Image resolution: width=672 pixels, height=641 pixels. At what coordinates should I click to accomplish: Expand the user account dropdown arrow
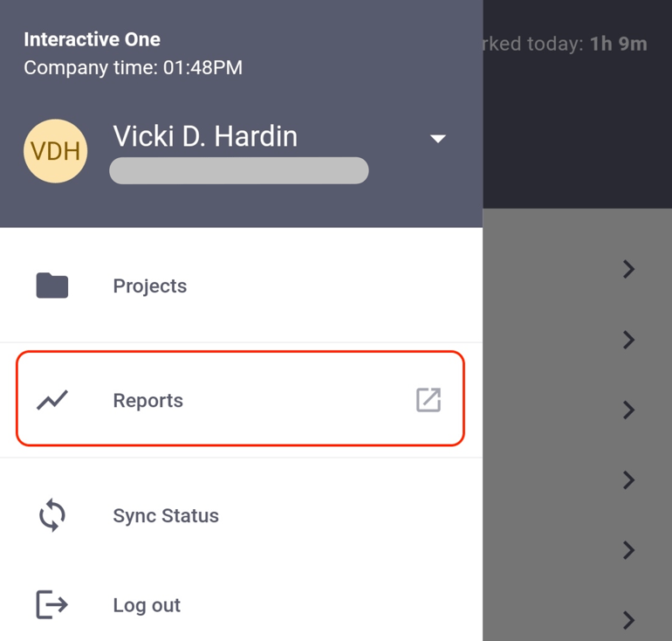pos(438,138)
